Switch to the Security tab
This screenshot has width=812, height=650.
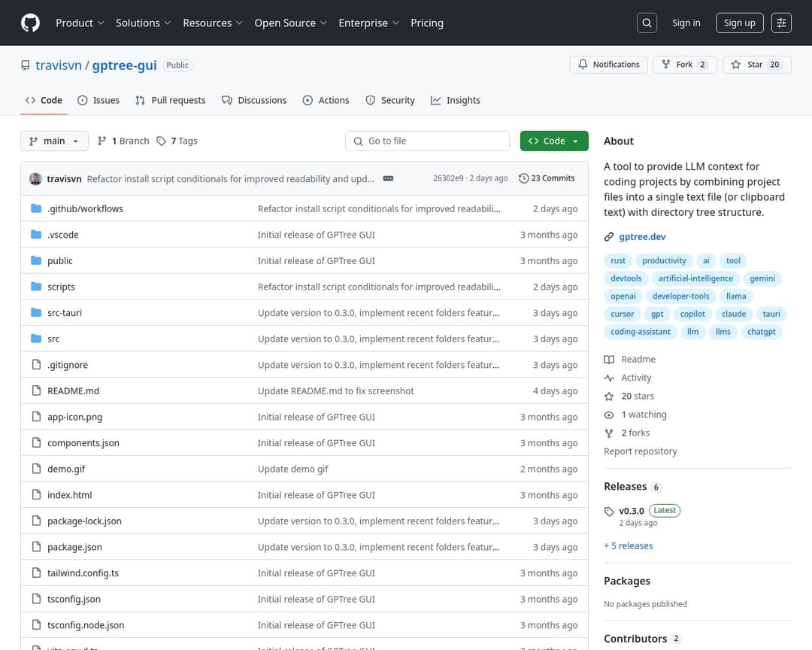point(390,100)
